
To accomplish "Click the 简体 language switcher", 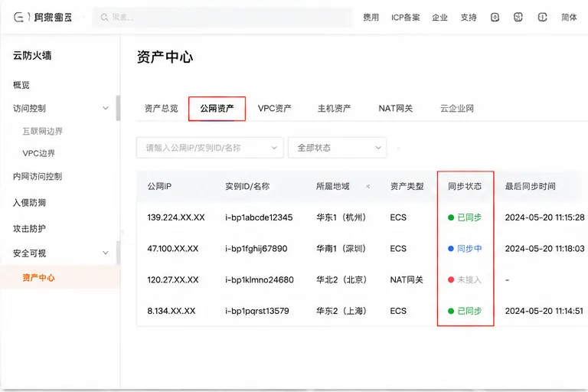I will pyautogui.click(x=569, y=18).
